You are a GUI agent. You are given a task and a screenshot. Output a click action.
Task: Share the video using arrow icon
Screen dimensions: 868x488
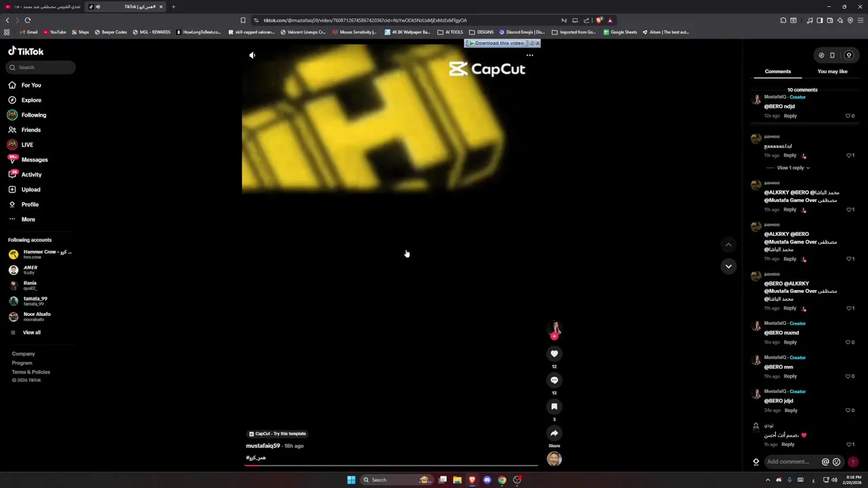point(554,433)
